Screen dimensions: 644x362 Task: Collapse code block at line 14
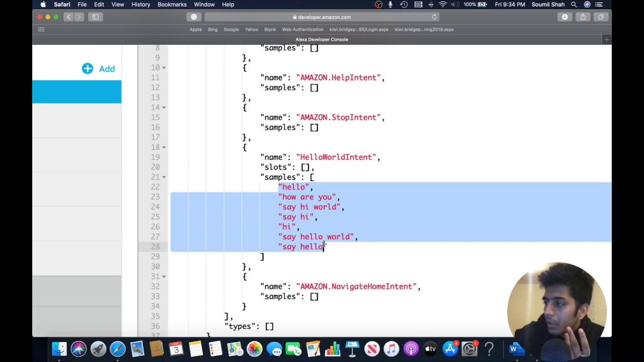tap(164, 107)
